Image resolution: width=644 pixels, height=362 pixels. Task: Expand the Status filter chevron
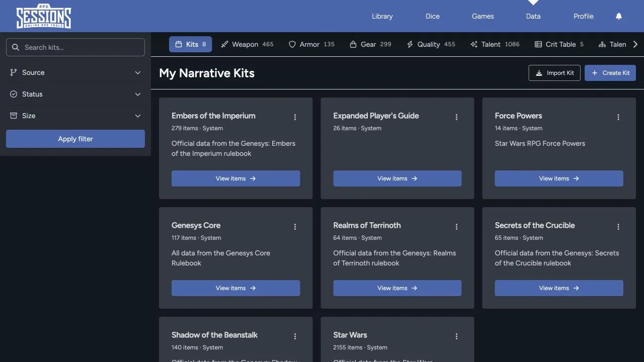click(x=138, y=94)
